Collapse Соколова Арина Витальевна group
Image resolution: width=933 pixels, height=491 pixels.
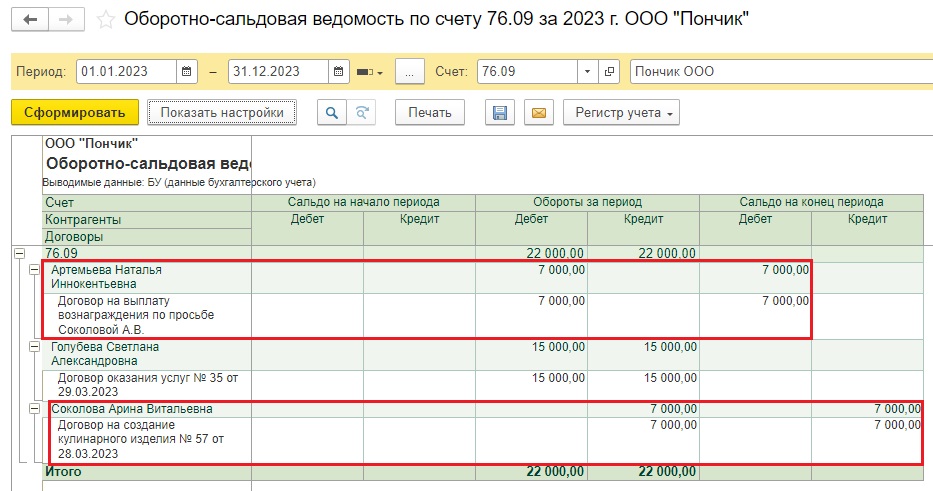click(35, 409)
